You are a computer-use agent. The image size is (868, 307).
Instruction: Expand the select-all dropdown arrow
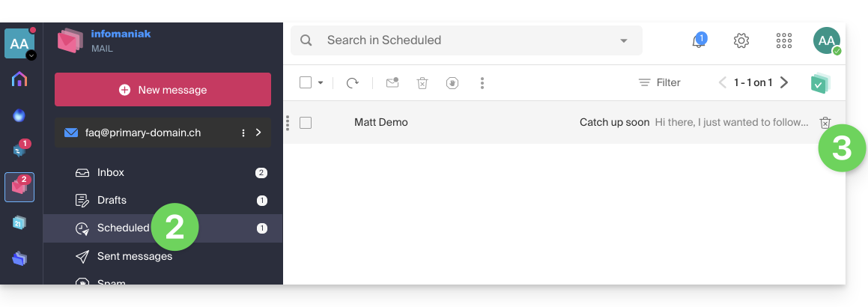(x=321, y=83)
